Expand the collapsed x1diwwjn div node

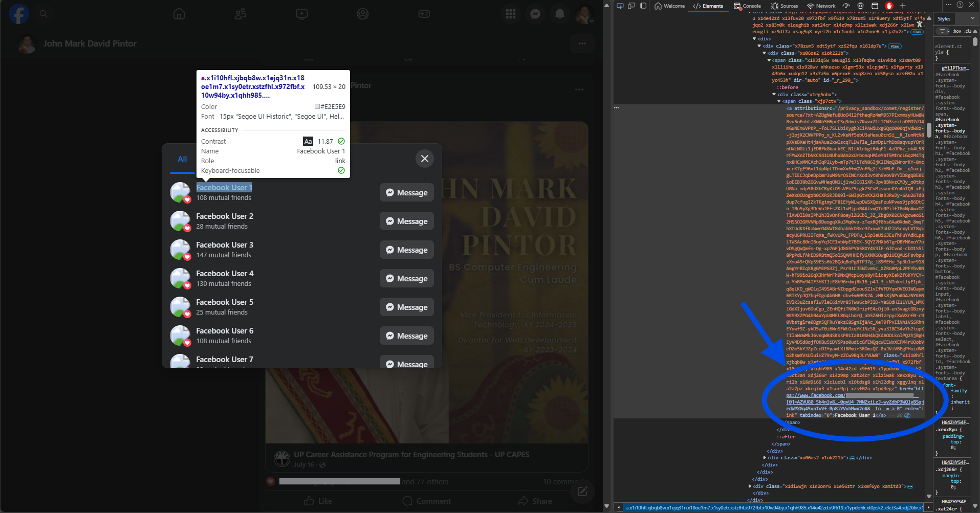point(750,486)
